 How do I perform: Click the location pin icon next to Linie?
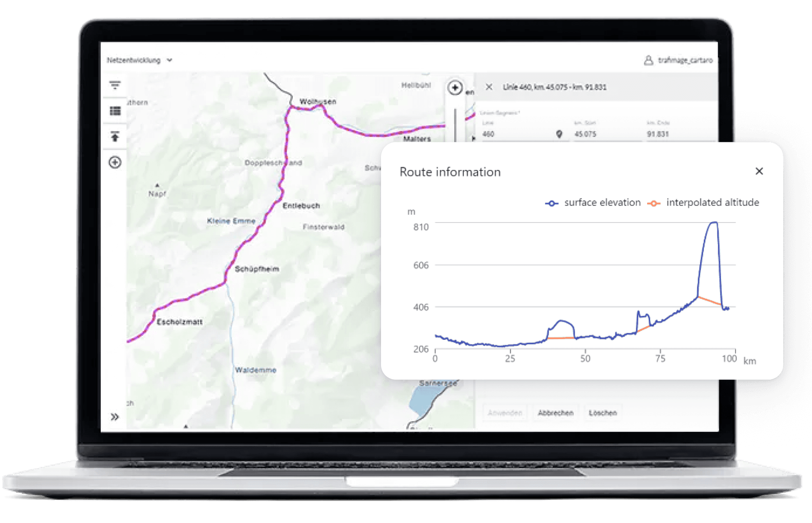559,134
